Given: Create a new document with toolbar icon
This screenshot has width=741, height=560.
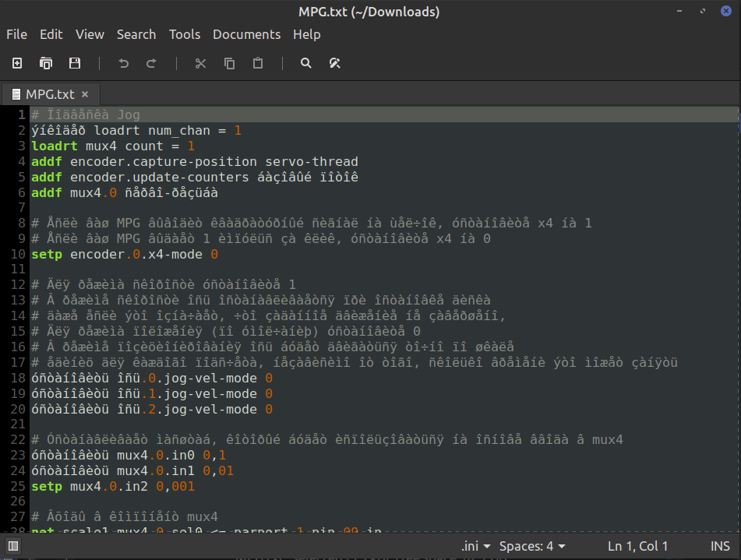Looking at the screenshot, I should click(x=17, y=63).
